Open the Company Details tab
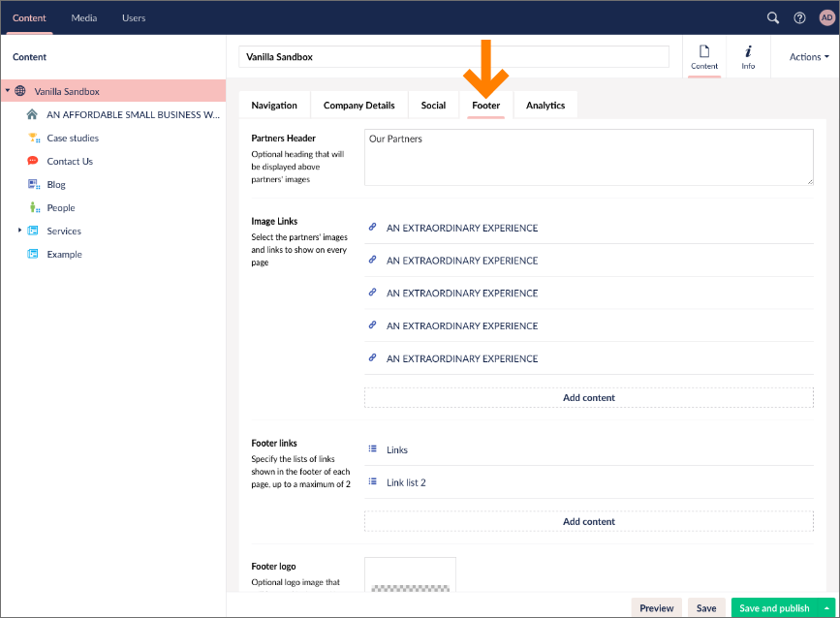 pyautogui.click(x=358, y=105)
